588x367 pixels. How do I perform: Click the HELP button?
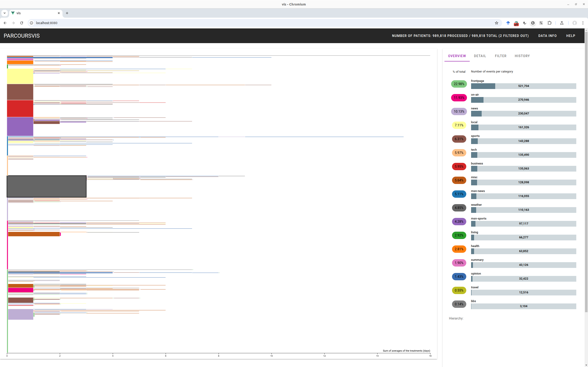[571, 36]
